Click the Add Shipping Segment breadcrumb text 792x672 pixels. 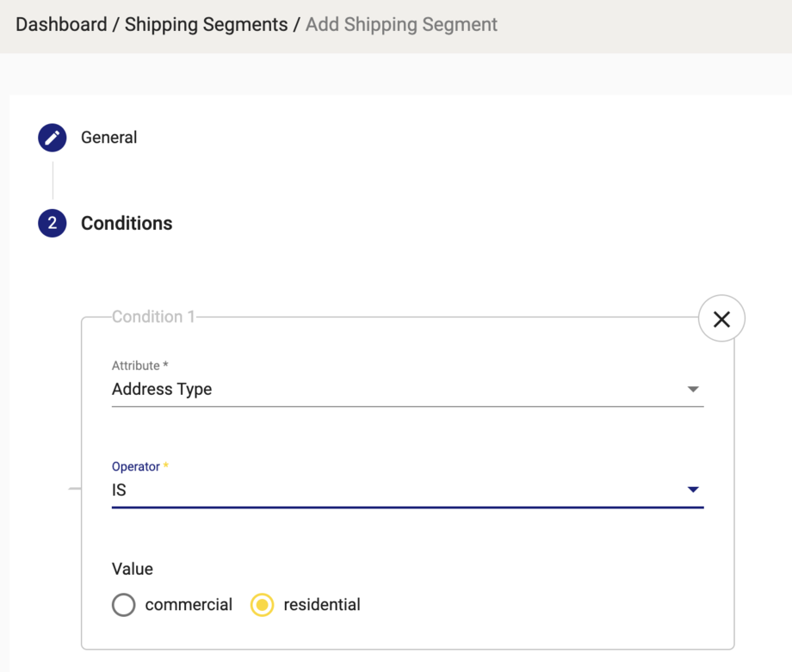point(401,24)
